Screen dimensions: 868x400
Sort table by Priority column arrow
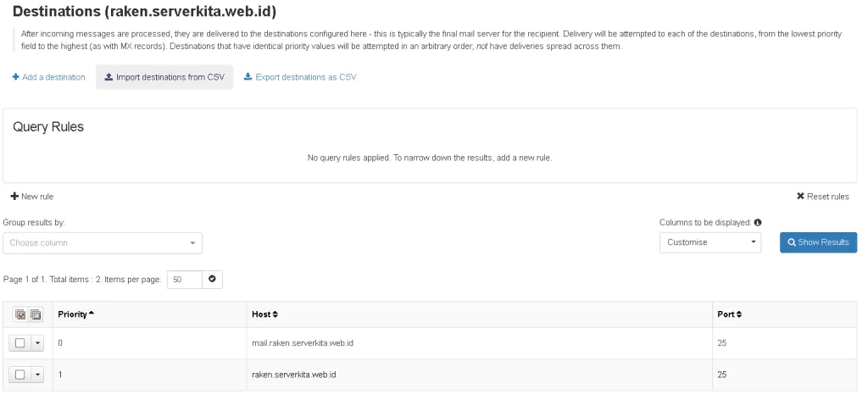click(92, 314)
